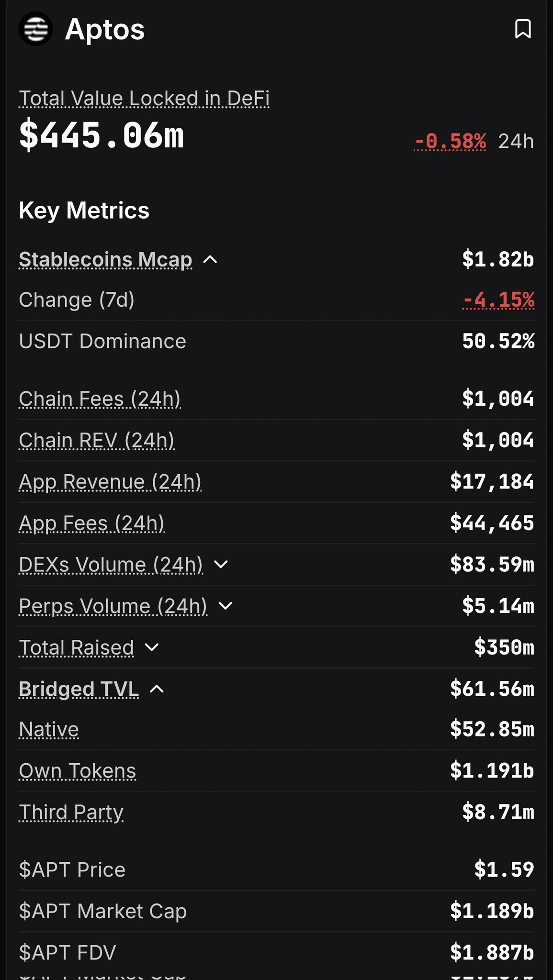The image size is (553, 980).
Task: Click the App Revenue (24h) label
Action: tap(110, 482)
